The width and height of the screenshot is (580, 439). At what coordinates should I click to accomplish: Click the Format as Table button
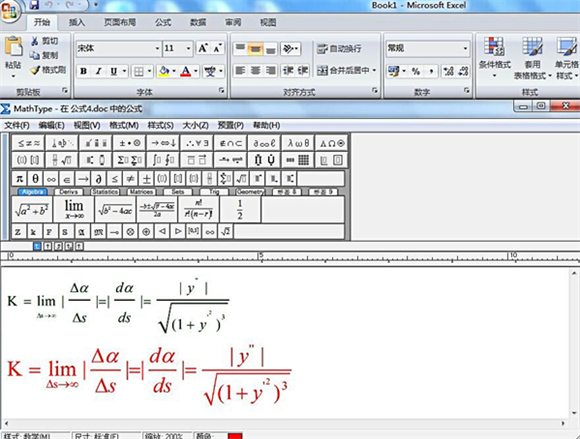[x=532, y=57]
